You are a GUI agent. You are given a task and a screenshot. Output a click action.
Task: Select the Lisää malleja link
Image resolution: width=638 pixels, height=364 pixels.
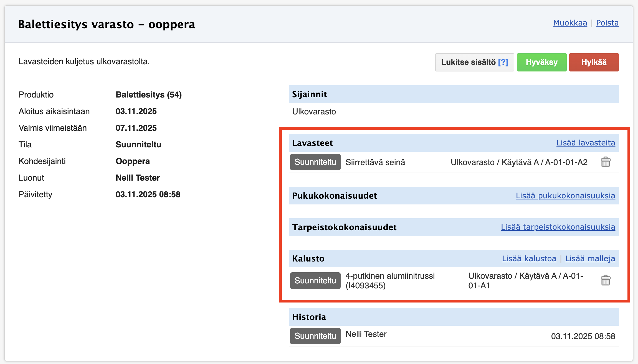(590, 258)
